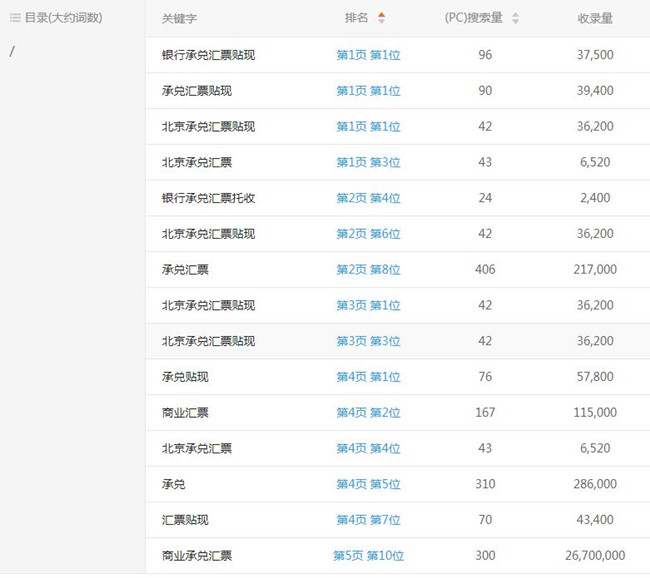Click the list icon beside 目录(大约词数)
This screenshot has height=578, width=650.
[x=15, y=18]
